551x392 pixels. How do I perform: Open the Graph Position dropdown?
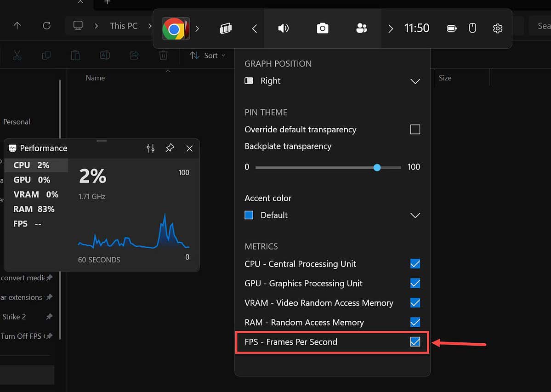415,81
